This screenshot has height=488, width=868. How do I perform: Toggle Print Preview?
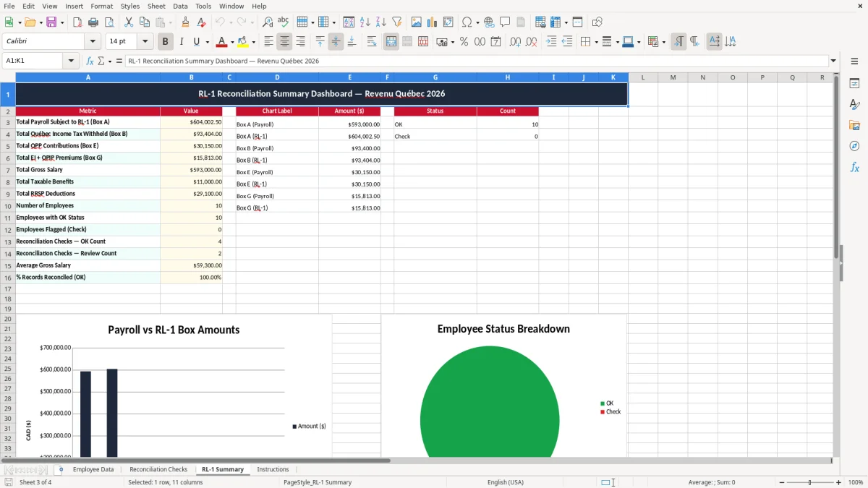[x=109, y=22]
